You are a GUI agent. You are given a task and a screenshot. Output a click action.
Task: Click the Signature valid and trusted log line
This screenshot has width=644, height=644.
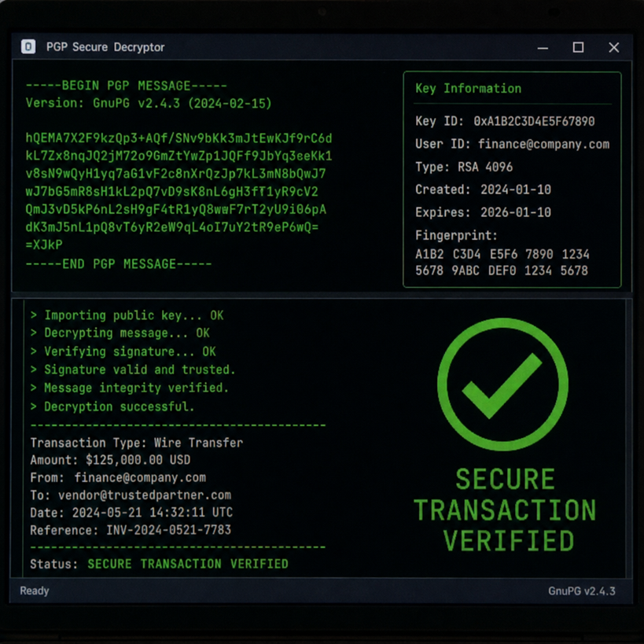tap(133, 370)
